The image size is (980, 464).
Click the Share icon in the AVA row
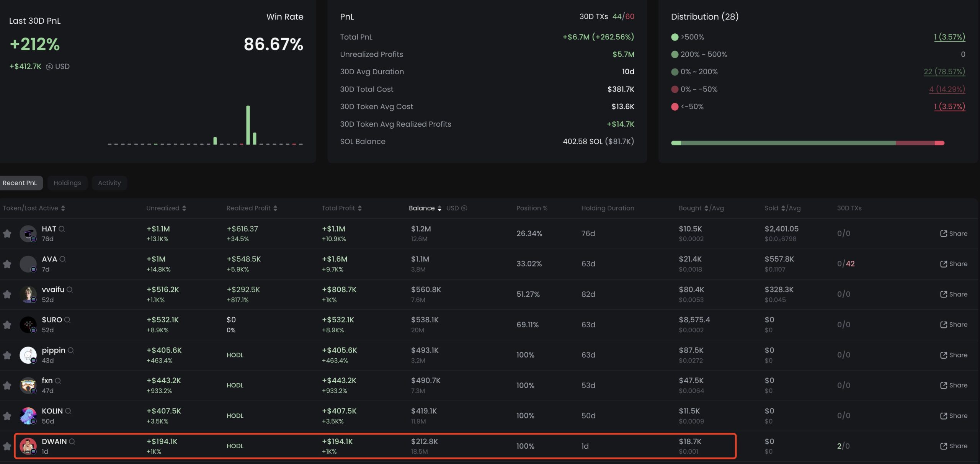[x=943, y=264]
